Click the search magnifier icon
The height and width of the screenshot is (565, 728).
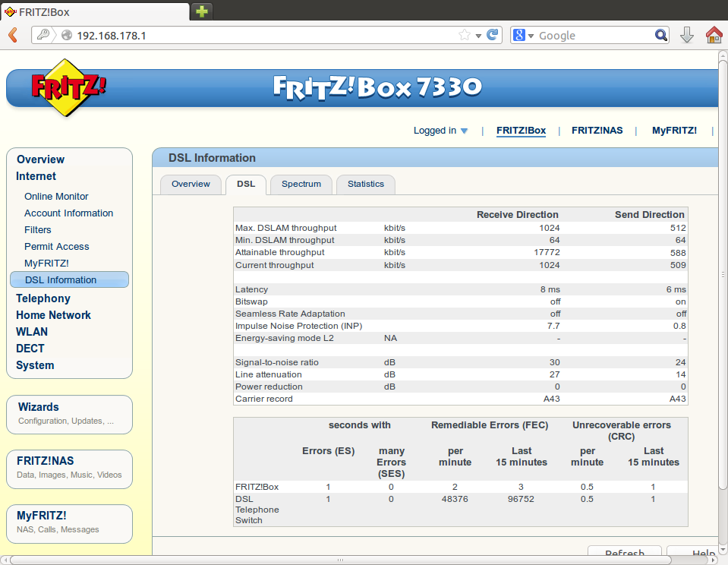(x=660, y=35)
